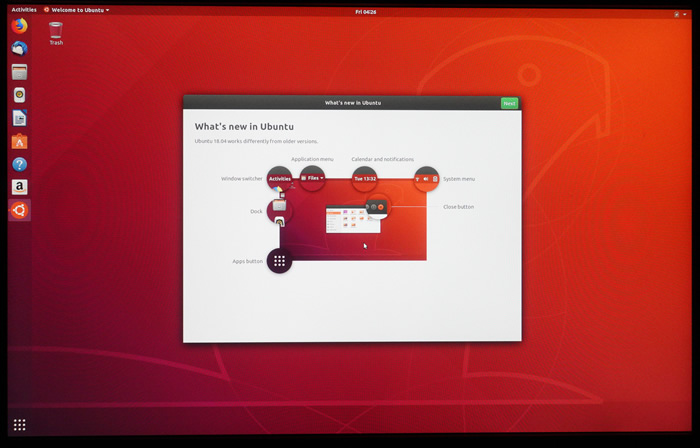Launch the Amazon dock icon

coord(19,187)
